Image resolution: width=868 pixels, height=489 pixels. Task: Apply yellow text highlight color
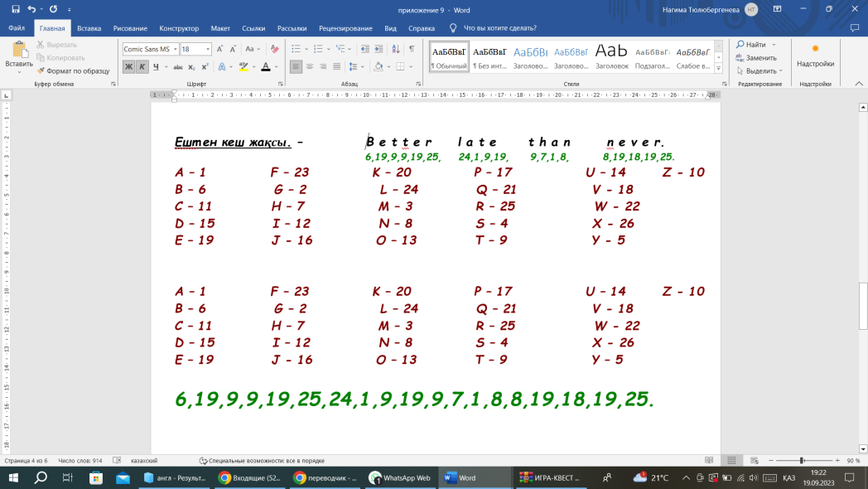coord(244,66)
